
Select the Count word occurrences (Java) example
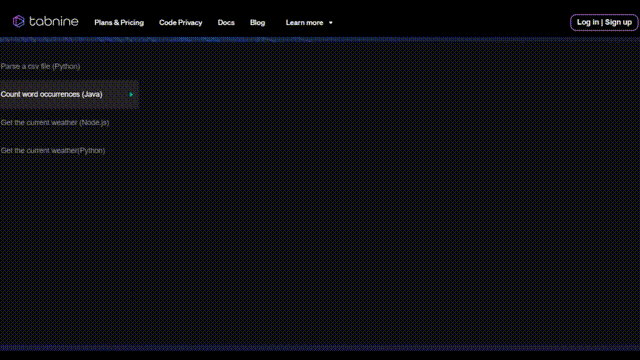(x=51, y=94)
